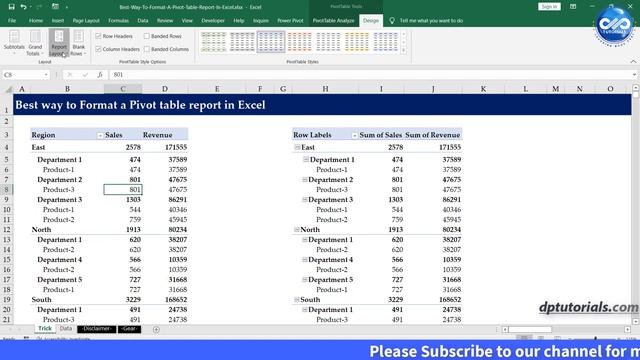The height and width of the screenshot is (360, 640).
Task: Apply the yellow PivotTable style thumbnail
Action: click(x=356, y=42)
